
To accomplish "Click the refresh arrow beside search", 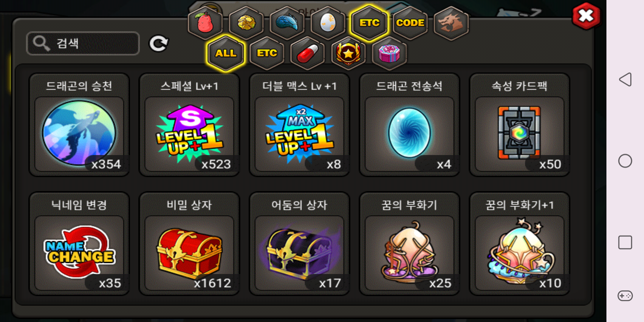I will coord(159,44).
